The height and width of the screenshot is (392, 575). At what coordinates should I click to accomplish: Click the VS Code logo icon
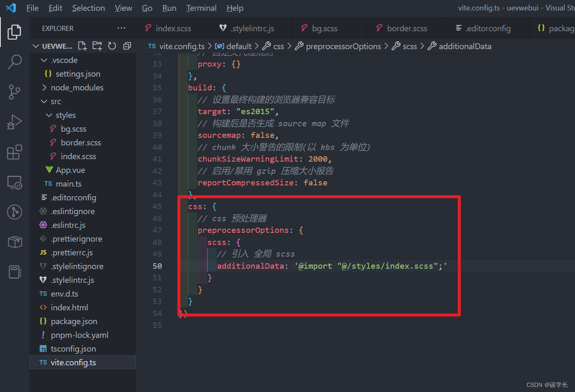11,8
